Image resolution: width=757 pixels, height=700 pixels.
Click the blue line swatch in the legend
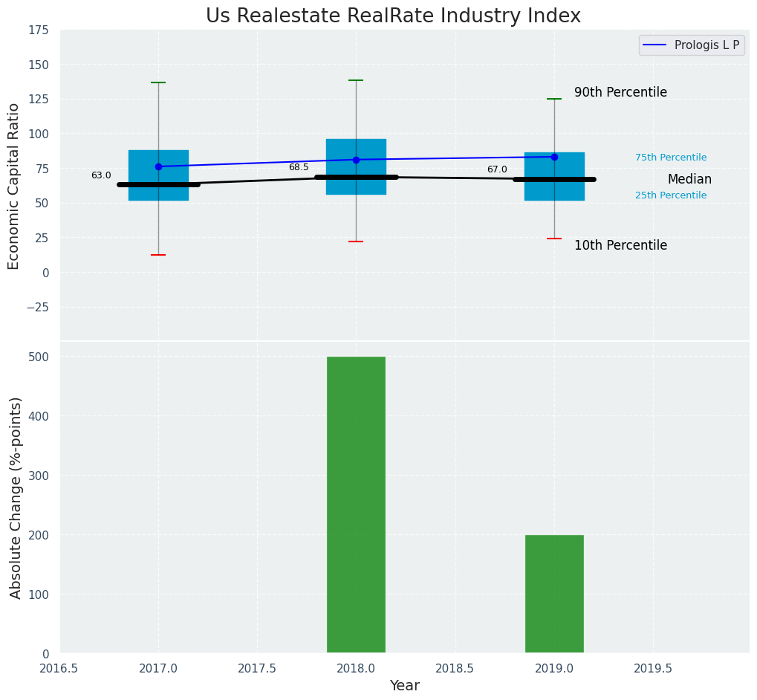coord(655,45)
